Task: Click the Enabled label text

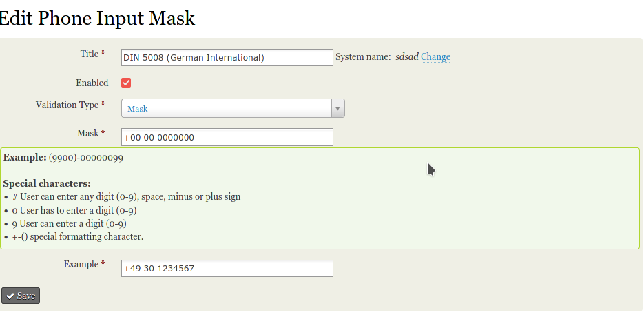Action: click(x=92, y=83)
